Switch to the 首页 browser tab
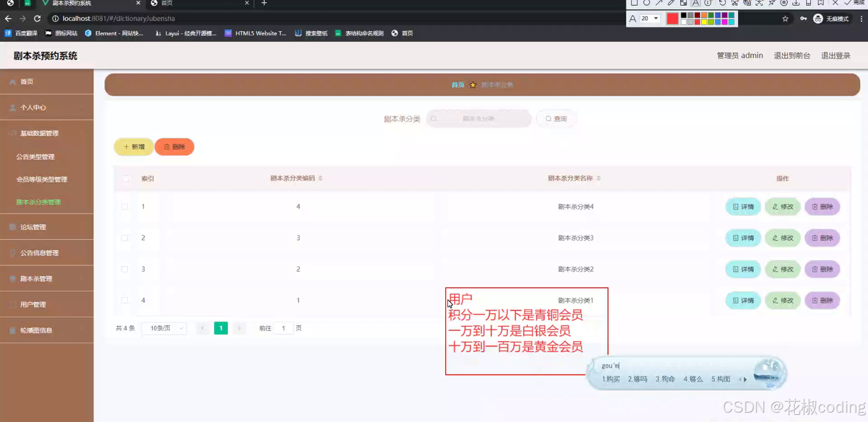This screenshot has width=868, height=422. click(x=200, y=3)
